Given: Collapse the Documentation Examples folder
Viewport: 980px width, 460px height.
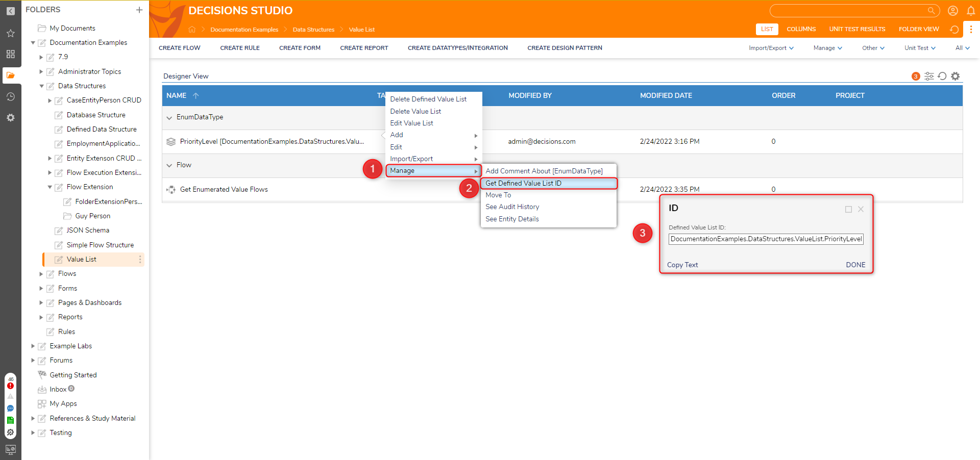Looking at the screenshot, I should [x=33, y=43].
